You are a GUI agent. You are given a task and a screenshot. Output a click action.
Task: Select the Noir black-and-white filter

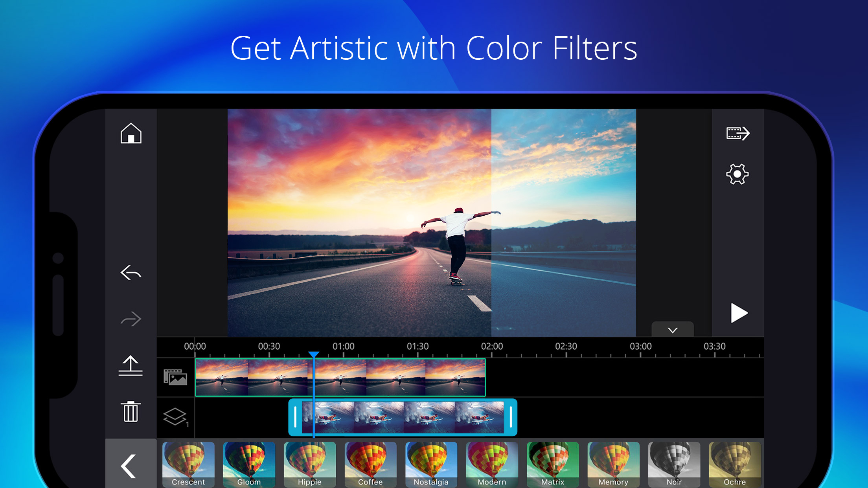(x=674, y=464)
